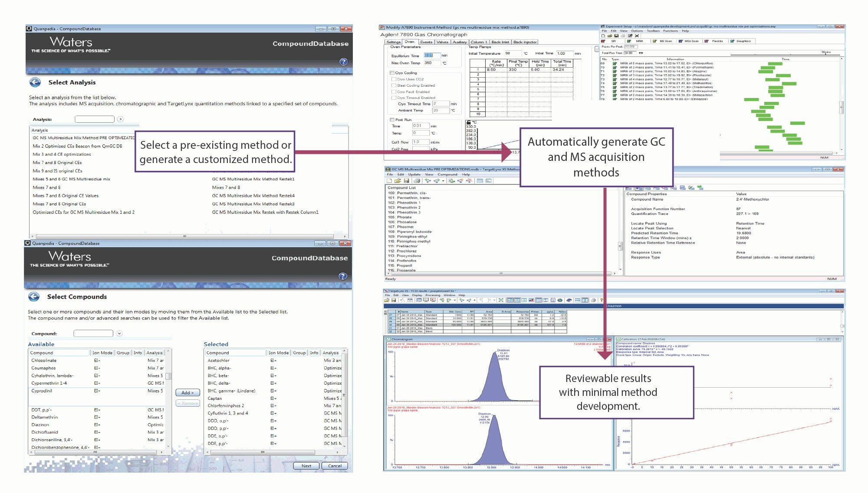
Task: Click Save icon in TargetLynx Method toolbar
Action: [406, 181]
